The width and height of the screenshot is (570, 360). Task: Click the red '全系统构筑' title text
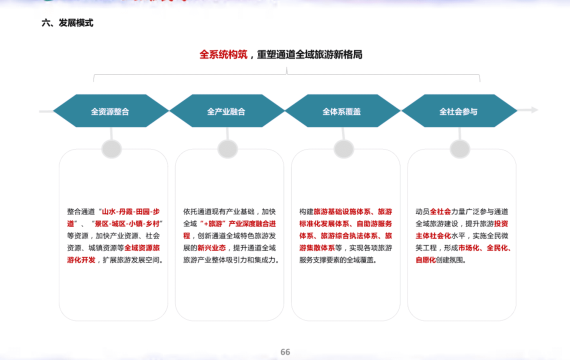(223, 55)
